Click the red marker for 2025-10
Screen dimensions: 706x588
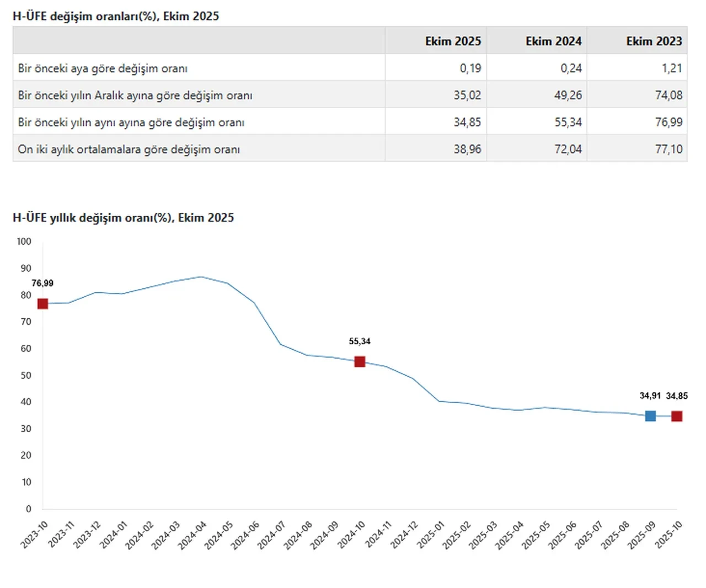click(677, 416)
